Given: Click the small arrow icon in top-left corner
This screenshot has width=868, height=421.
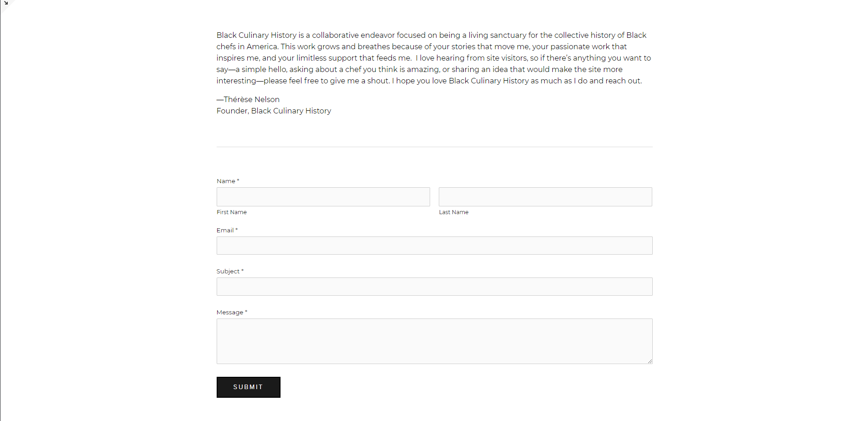Looking at the screenshot, I should tap(6, 3).
